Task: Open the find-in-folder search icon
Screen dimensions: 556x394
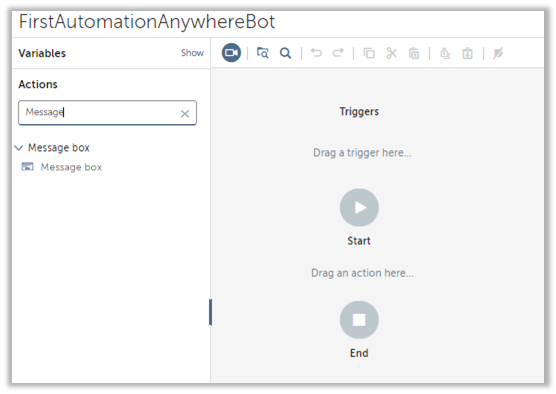Action: click(x=262, y=53)
